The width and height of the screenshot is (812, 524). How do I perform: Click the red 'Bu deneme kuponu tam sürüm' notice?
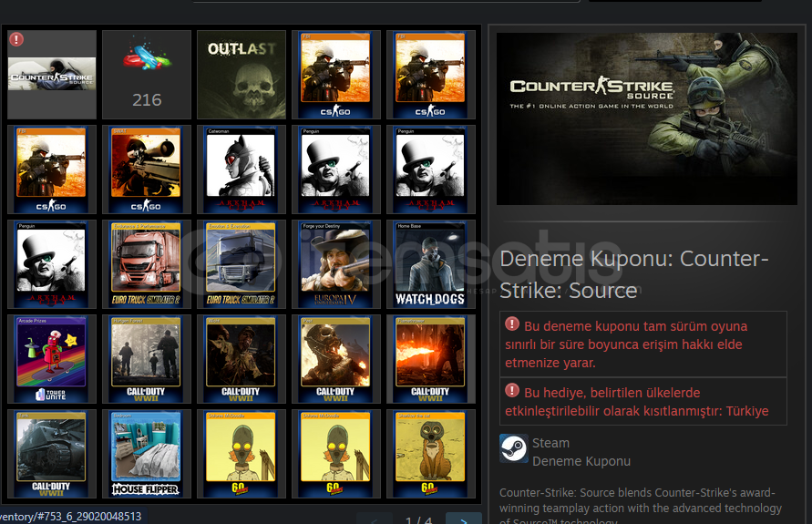point(643,344)
